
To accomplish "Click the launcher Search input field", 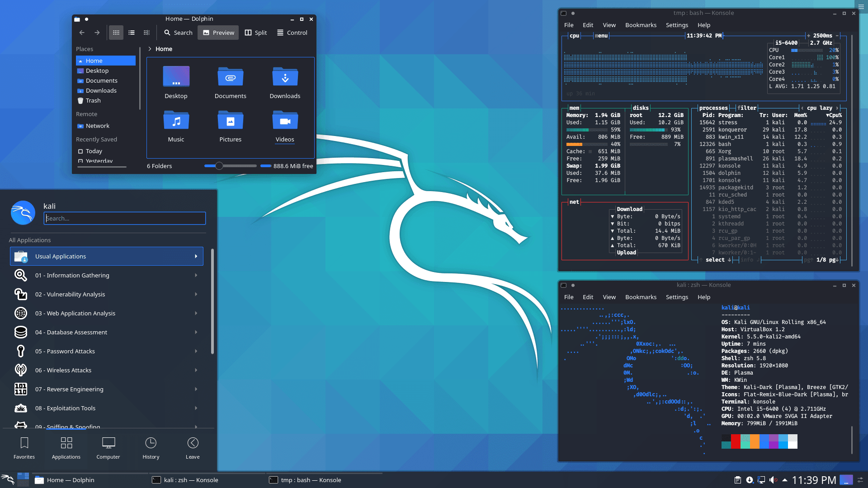I will coord(125,218).
